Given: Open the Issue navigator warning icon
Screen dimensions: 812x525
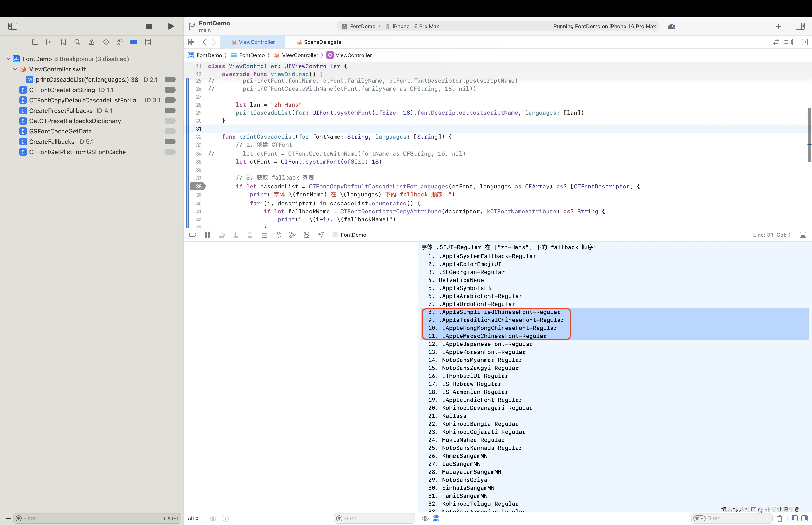Looking at the screenshot, I should coord(92,42).
